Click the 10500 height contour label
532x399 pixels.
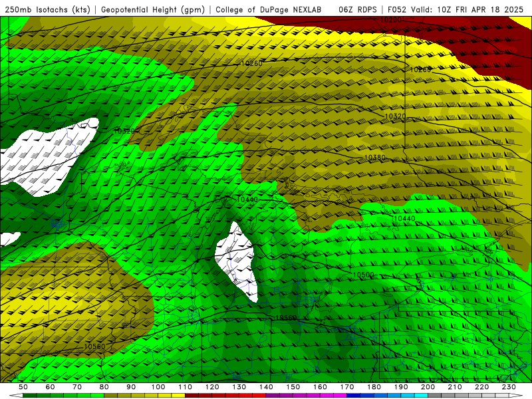click(363, 275)
